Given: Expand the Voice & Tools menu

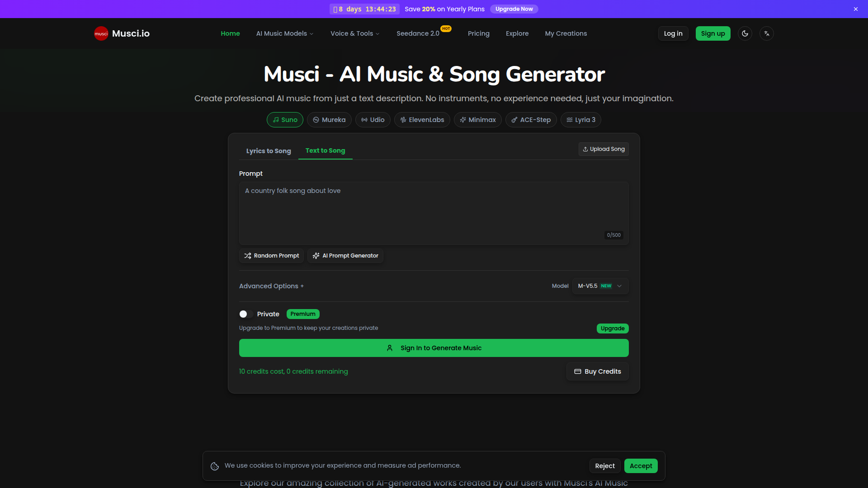Looking at the screenshot, I should pos(355,33).
